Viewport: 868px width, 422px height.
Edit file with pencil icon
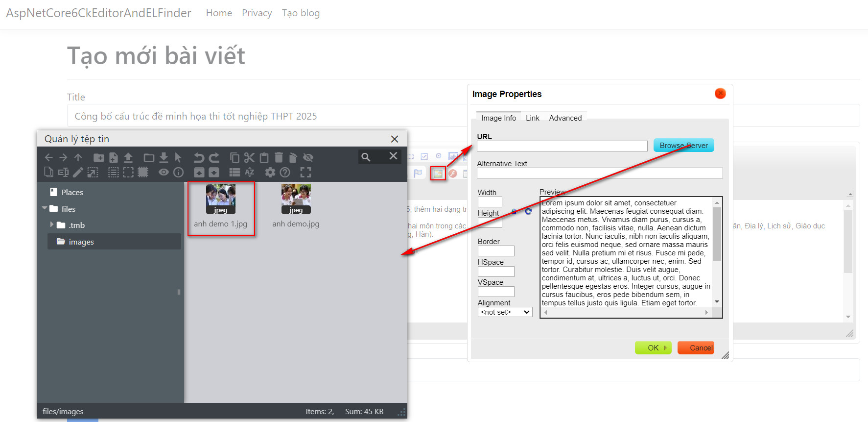pos(78,172)
